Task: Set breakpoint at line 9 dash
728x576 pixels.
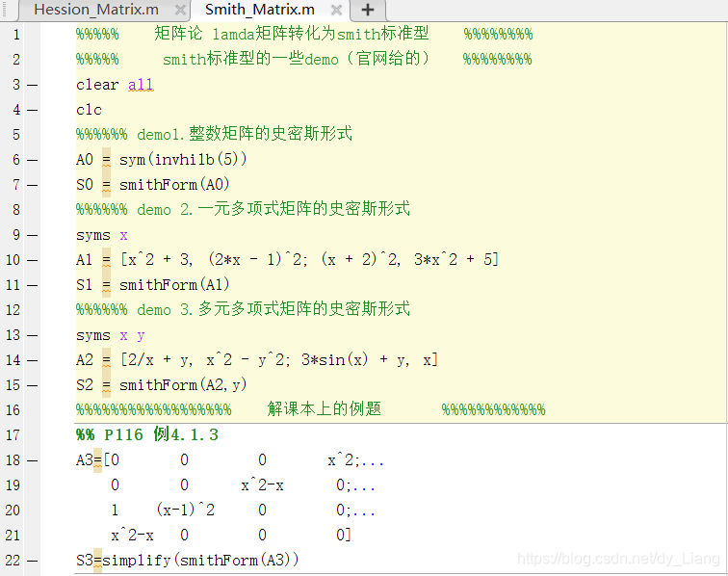Action: tap(32, 236)
